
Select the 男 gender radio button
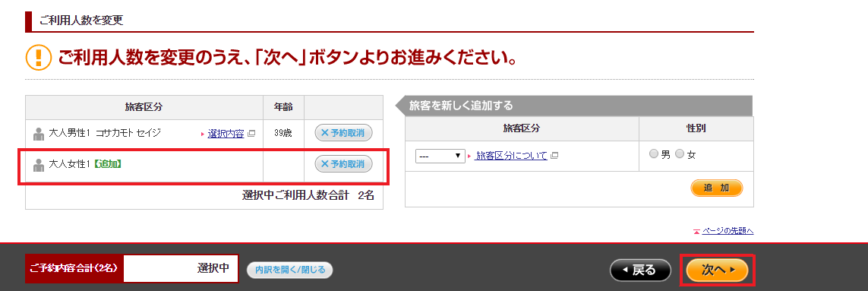click(x=654, y=154)
